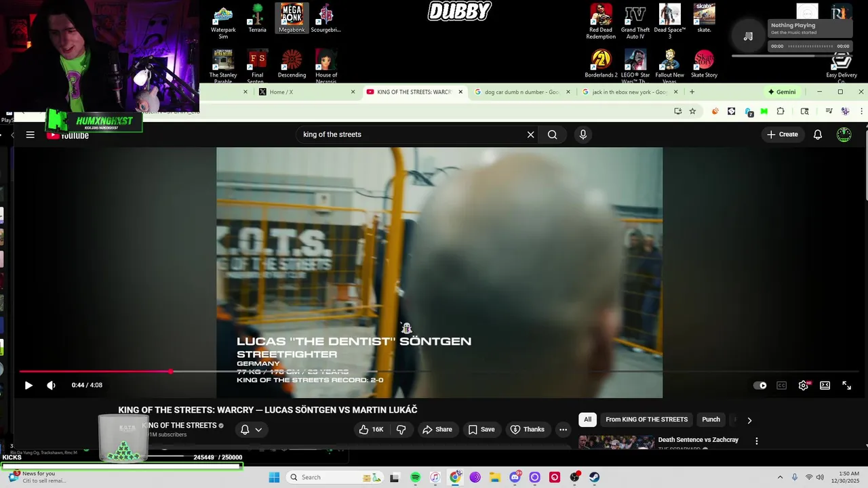Screen dimensions: 868x488
Task: Open options for Death Sentence video
Action: pyautogui.click(x=757, y=441)
